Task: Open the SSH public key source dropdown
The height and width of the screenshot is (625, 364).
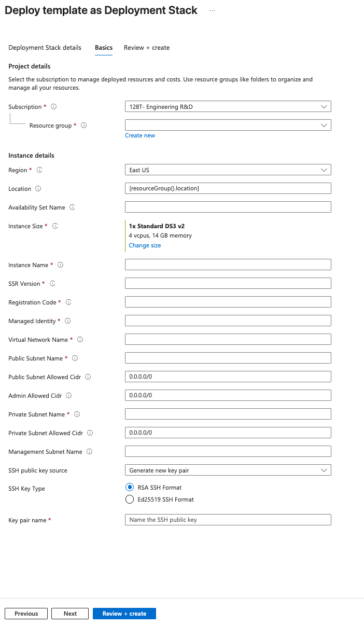Action: (x=228, y=470)
